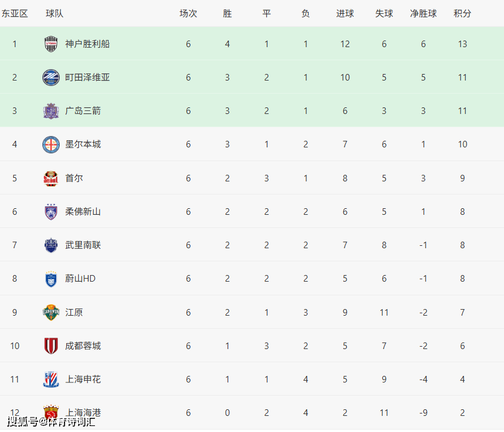
Task: Click the 上海申花 team badge
Action: [51, 379]
